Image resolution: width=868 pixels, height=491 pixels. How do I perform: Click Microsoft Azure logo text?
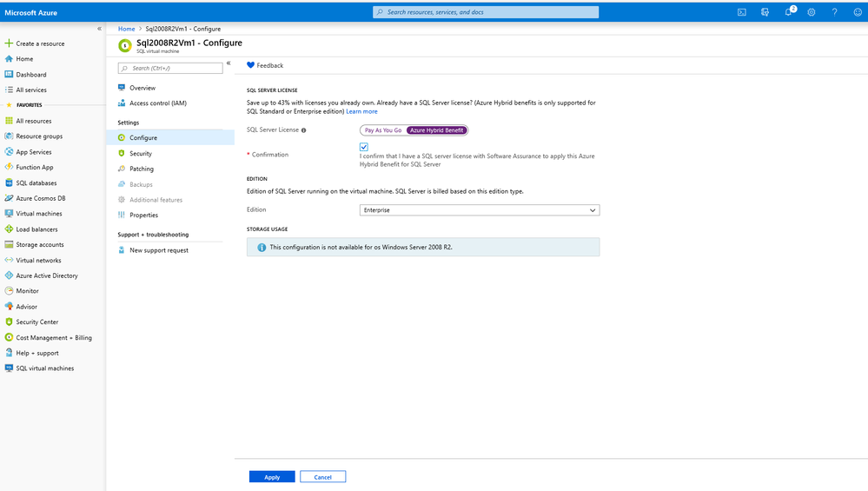pos(31,12)
